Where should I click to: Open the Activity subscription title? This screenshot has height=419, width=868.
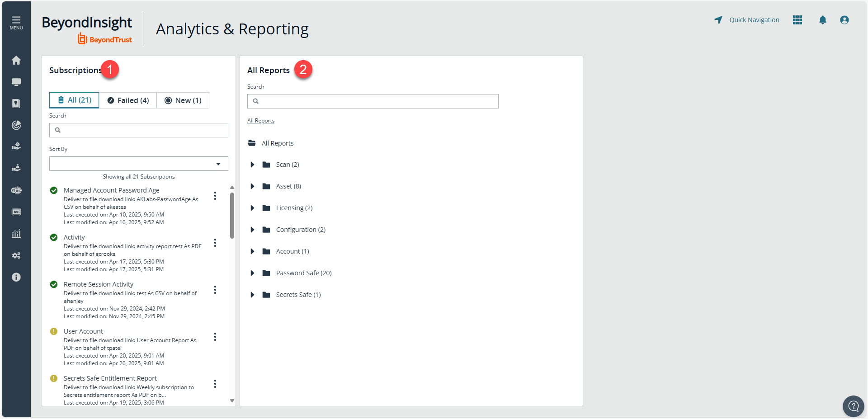74,237
